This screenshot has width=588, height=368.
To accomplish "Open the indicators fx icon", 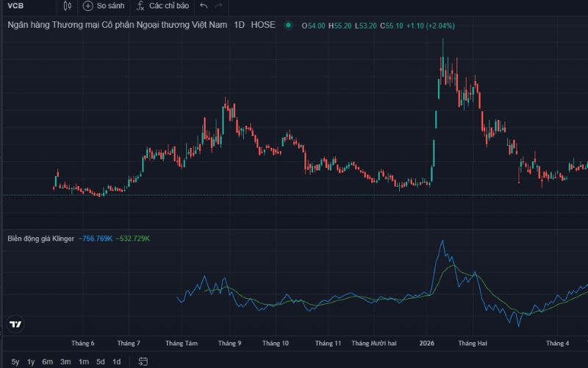I will 140,6.
